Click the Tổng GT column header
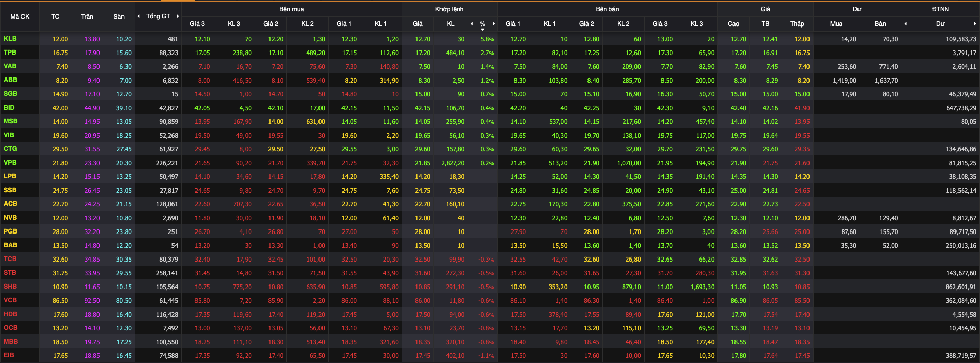The image size is (980, 363). [158, 16]
